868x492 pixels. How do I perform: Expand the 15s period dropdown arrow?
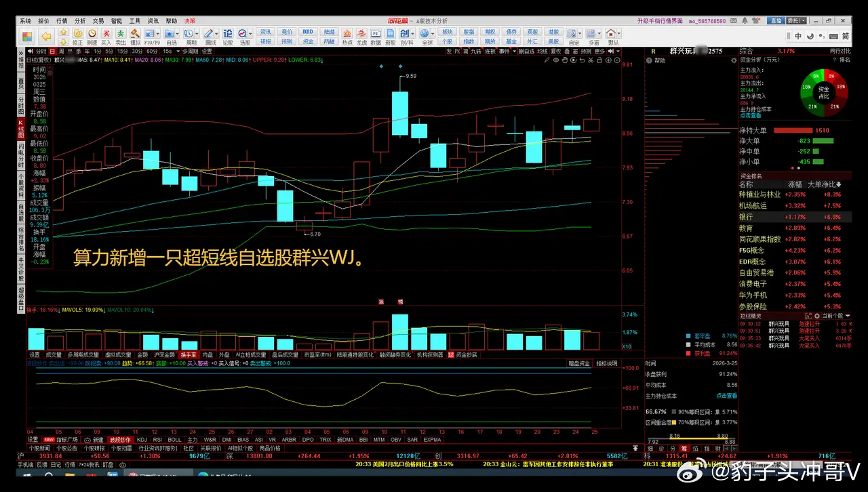pos(176,51)
